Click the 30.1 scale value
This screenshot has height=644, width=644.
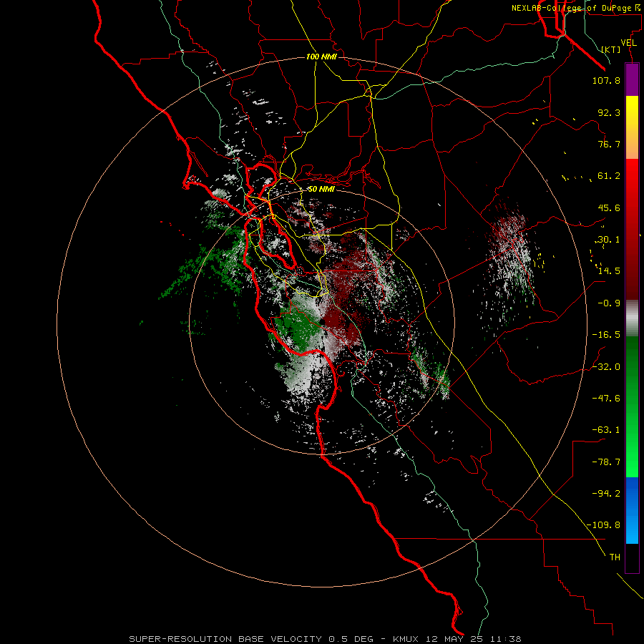click(x=609, y=240)
